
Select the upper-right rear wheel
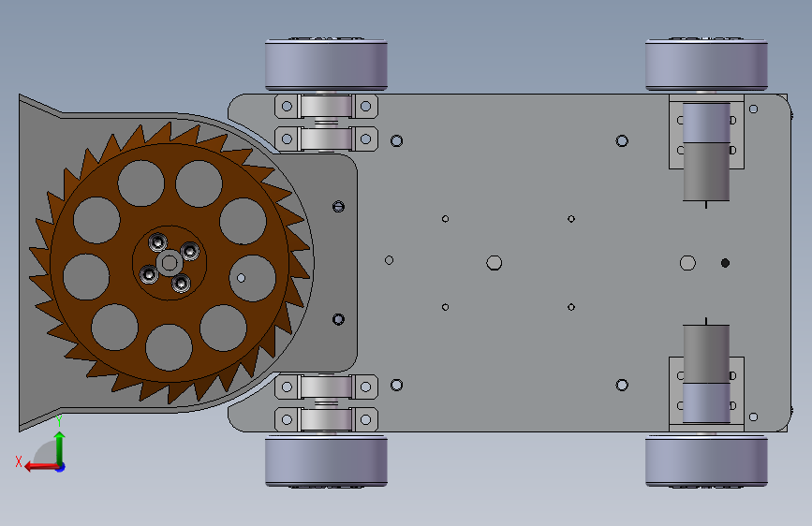[706, 65]
